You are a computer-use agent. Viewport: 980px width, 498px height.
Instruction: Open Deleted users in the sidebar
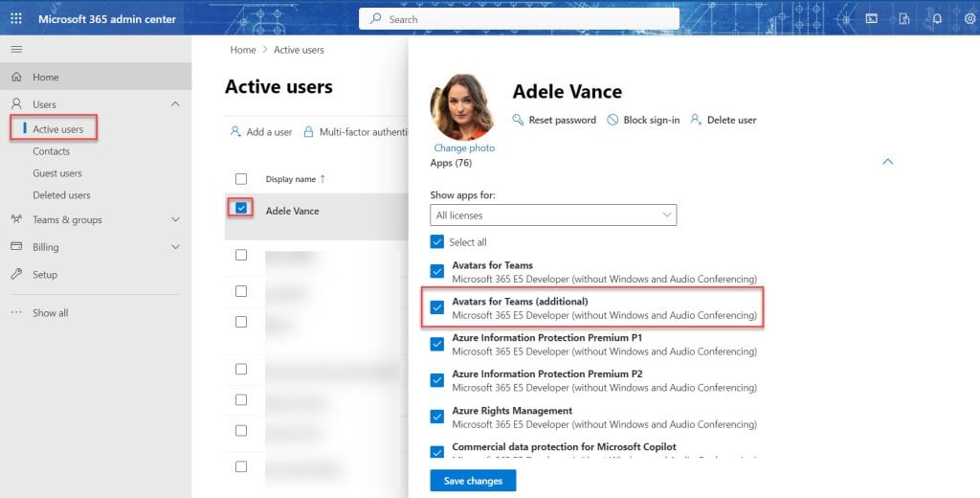pyautogui.click(x=61, y=195)
